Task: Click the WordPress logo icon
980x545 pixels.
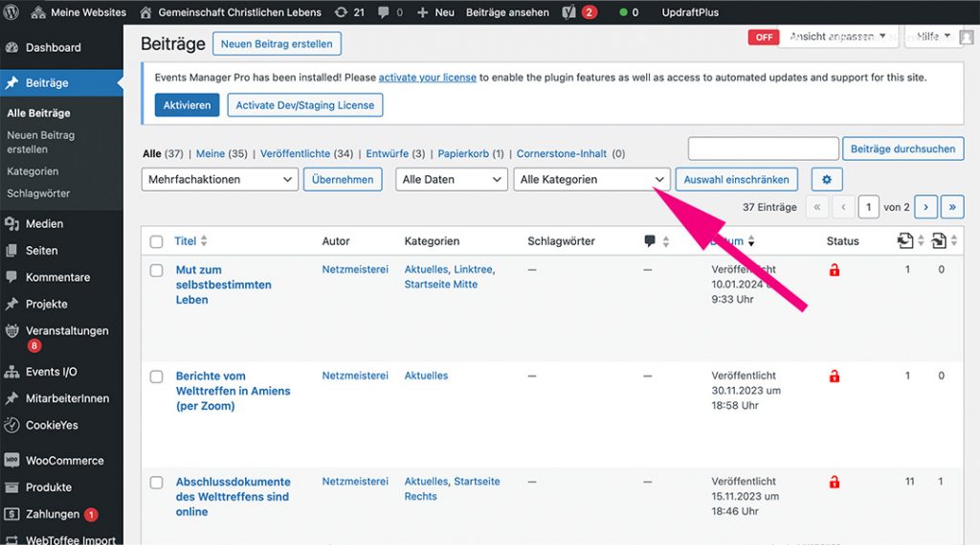Action: (12, 12)
